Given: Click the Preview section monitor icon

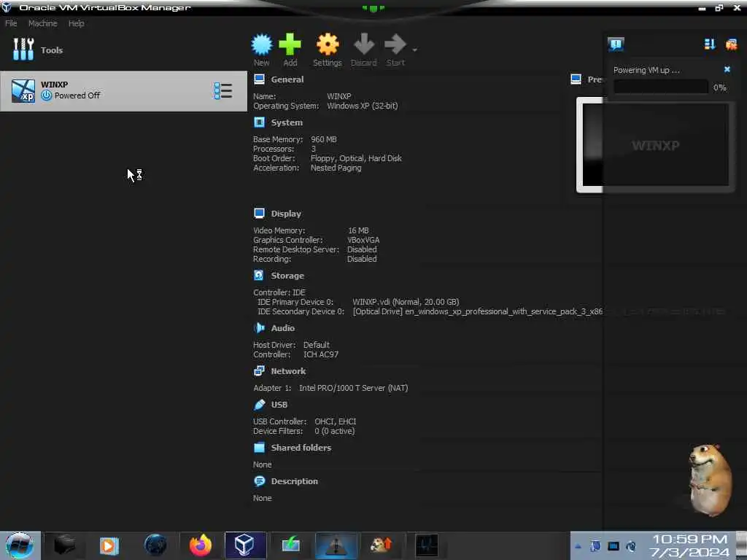Looking at the screenshot, I should pos(576,79).
